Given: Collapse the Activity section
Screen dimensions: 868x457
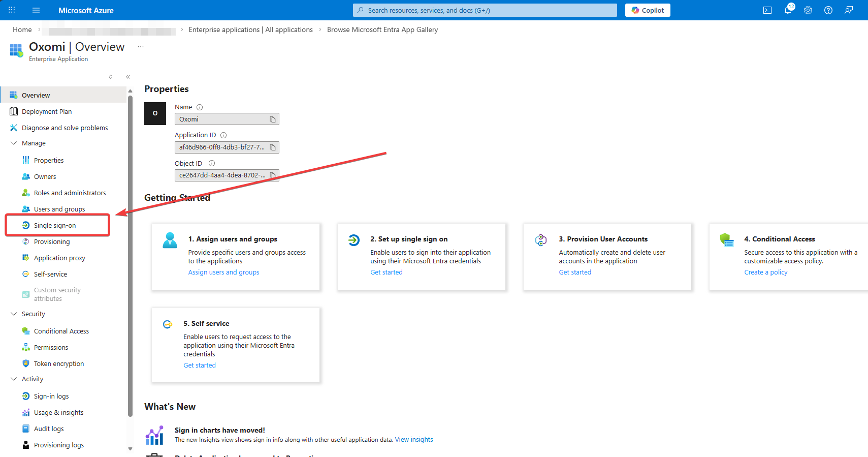Looking at the screenshot, I should click(x=14, y=379).
